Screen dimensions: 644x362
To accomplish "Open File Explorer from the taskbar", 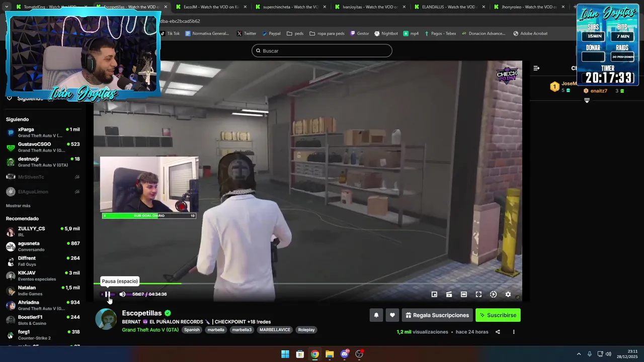I will pos(330,354).
